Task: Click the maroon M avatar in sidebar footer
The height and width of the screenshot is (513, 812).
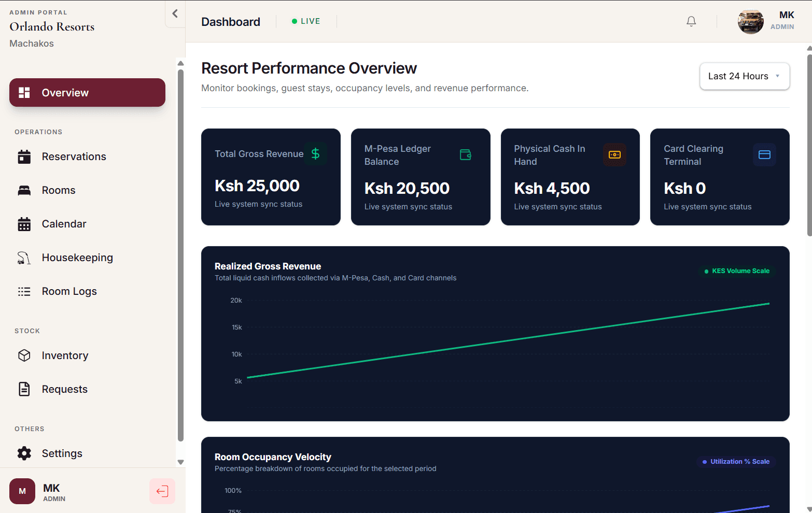Action: tap(22, 491)
